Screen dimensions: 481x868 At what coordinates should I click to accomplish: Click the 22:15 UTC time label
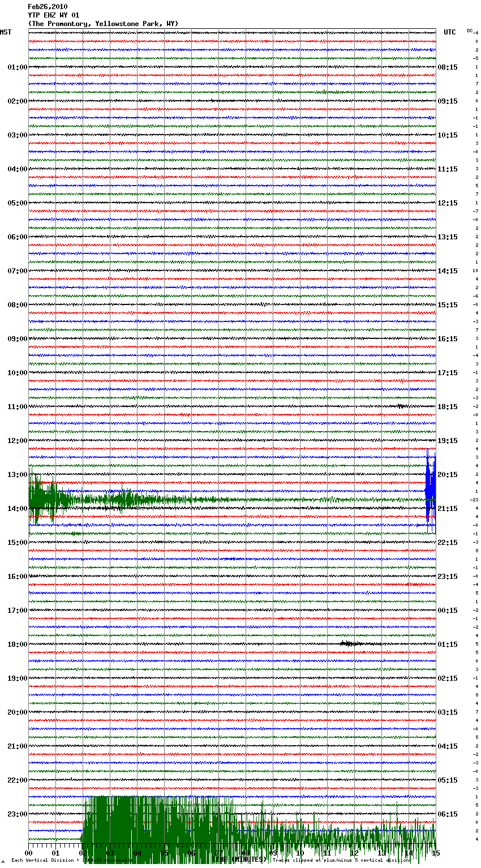pos(448,543)
